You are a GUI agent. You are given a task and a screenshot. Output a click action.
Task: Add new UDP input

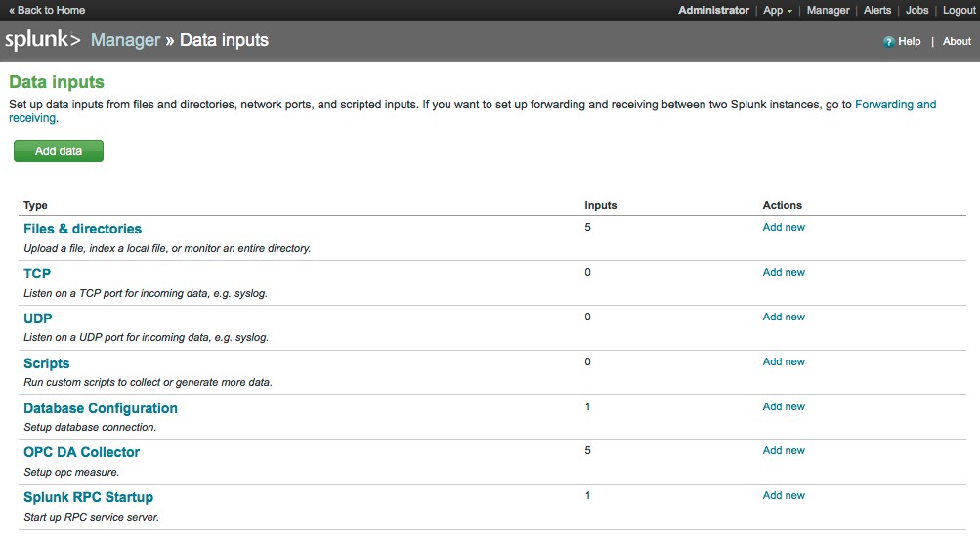click(x=784, y=317)
